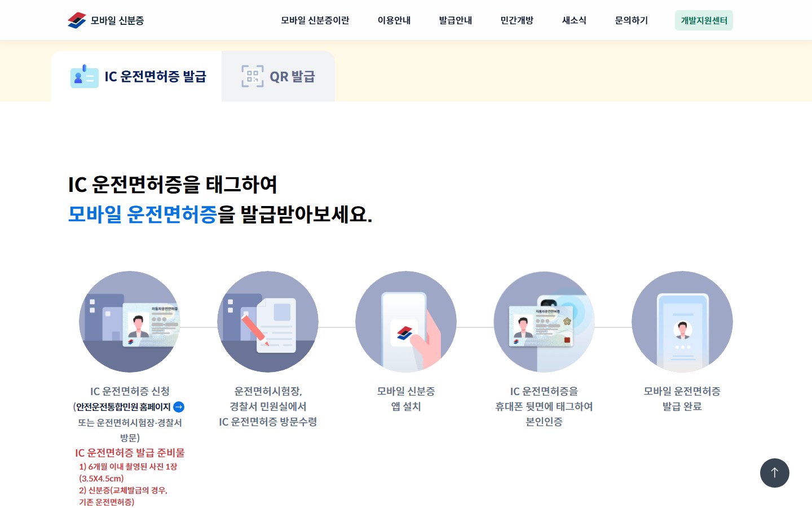Click the caption 'IC 운전면허증 신청'
812x508 pixels.
(130, 391)
